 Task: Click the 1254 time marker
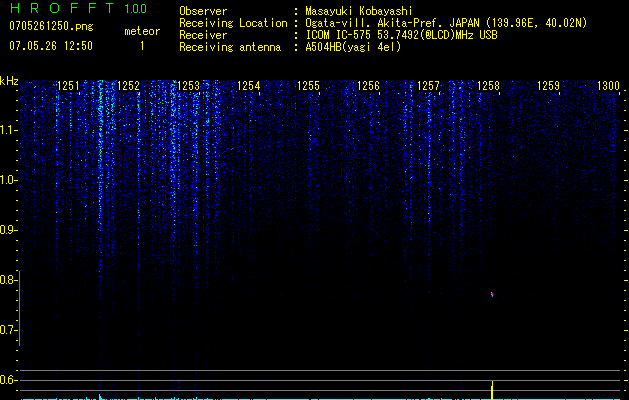coord(248,86)
